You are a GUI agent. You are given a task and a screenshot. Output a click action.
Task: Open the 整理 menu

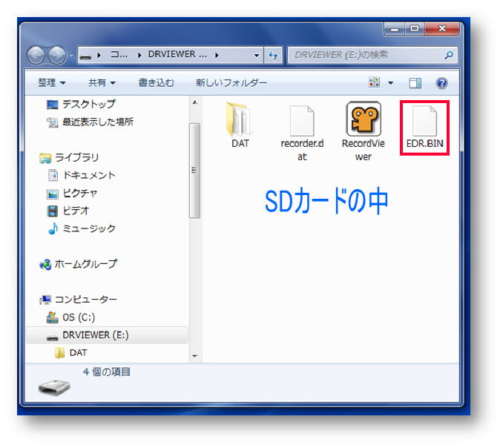(x=52, y=83)
